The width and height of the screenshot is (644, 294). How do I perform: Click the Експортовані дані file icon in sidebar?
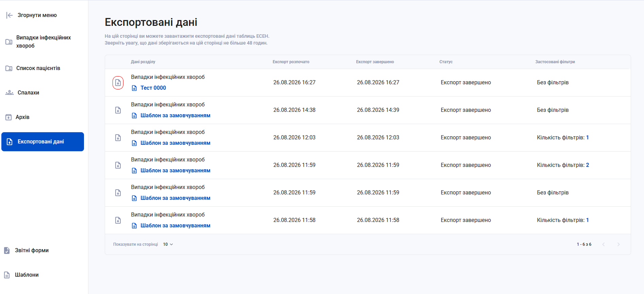pyautogui.click(x=10, y=142)
